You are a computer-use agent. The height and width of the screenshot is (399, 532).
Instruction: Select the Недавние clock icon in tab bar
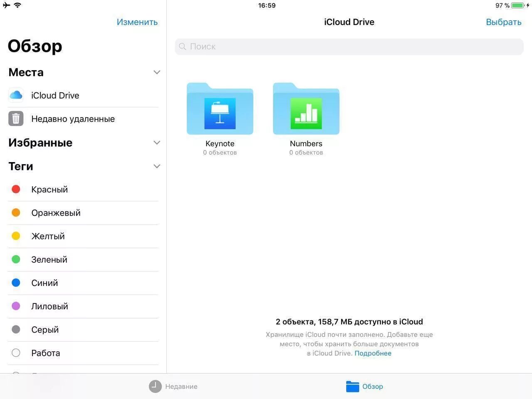155,386
